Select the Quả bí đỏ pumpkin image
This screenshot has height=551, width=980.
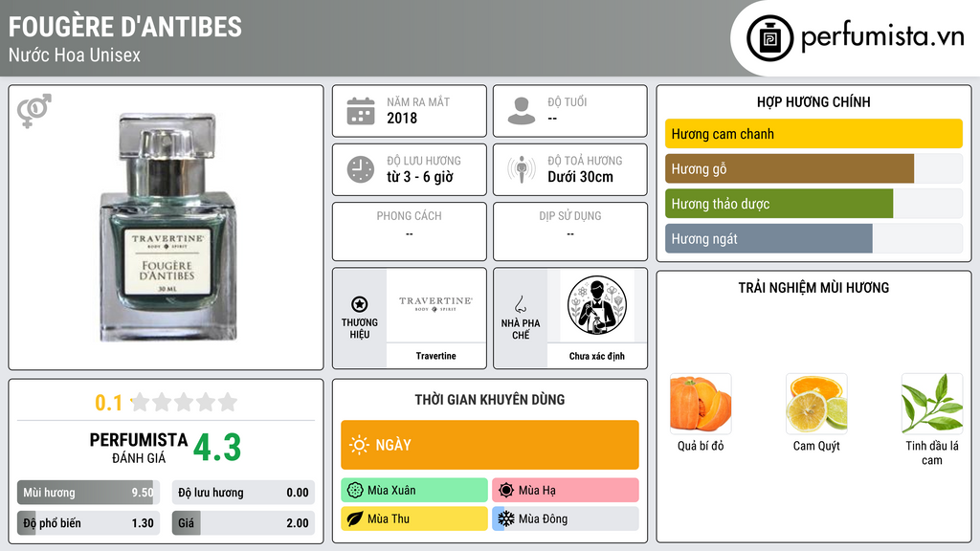point(701,404)
